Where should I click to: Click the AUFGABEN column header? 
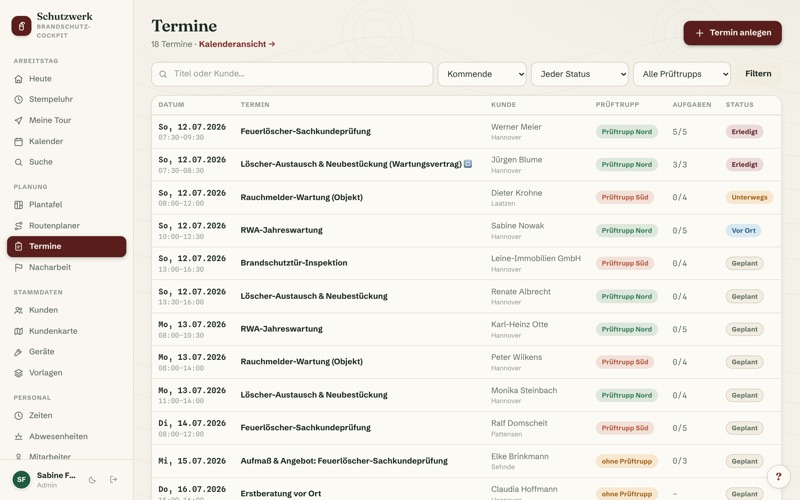[692, 105]
